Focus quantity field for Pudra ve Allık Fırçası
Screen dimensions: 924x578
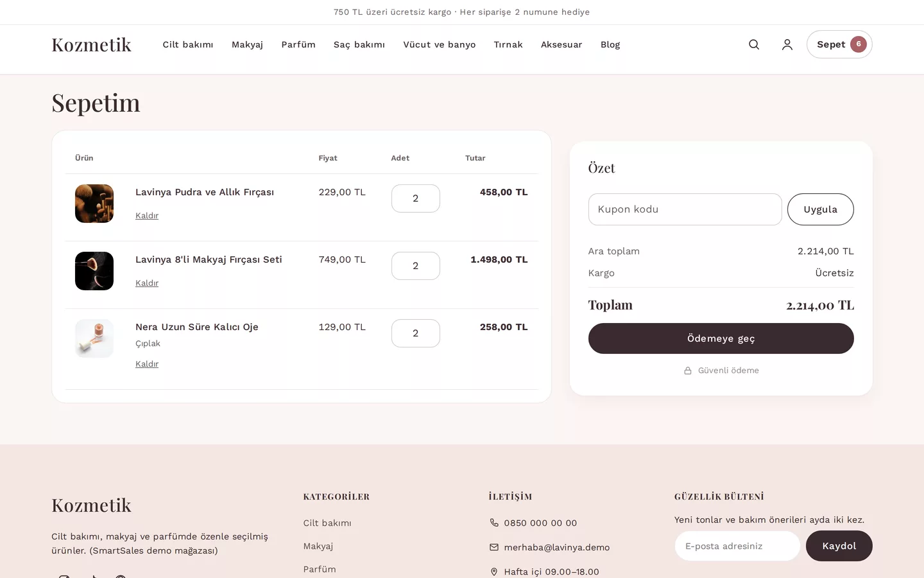pyautogui.click(x=416, y=198)
